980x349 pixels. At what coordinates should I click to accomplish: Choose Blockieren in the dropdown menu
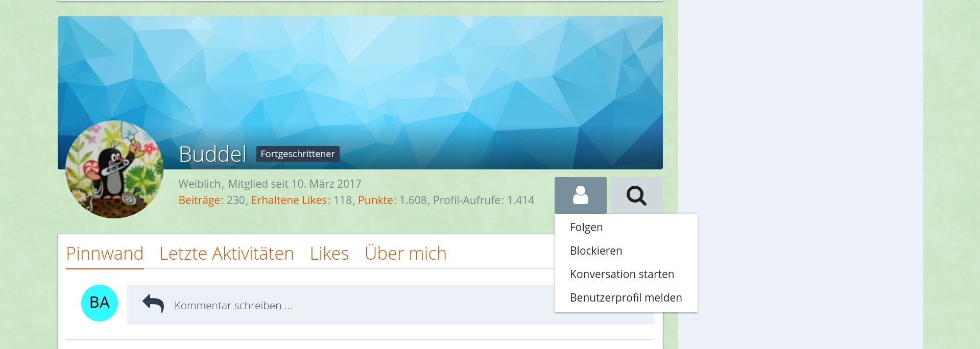coord(596,251)
